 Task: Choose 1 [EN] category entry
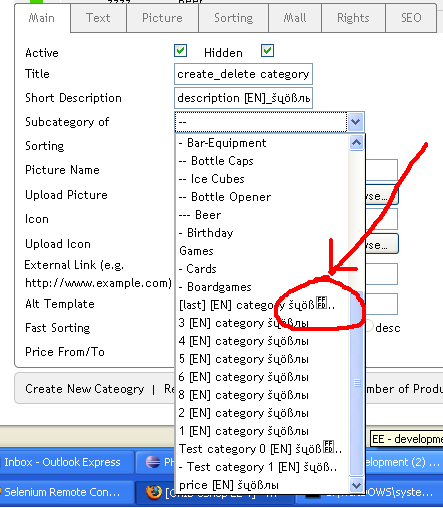(x=262, y=431)
